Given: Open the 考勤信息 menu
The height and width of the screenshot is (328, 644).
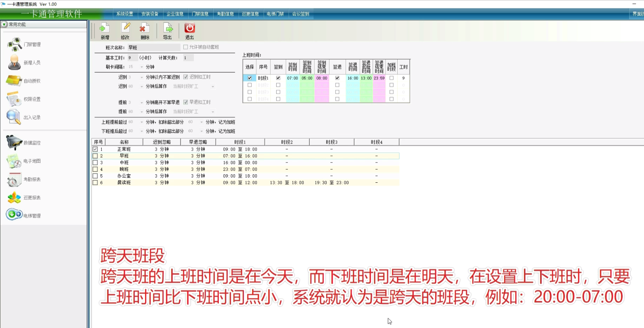Looking at the screenshot, I should pos(225,14).
